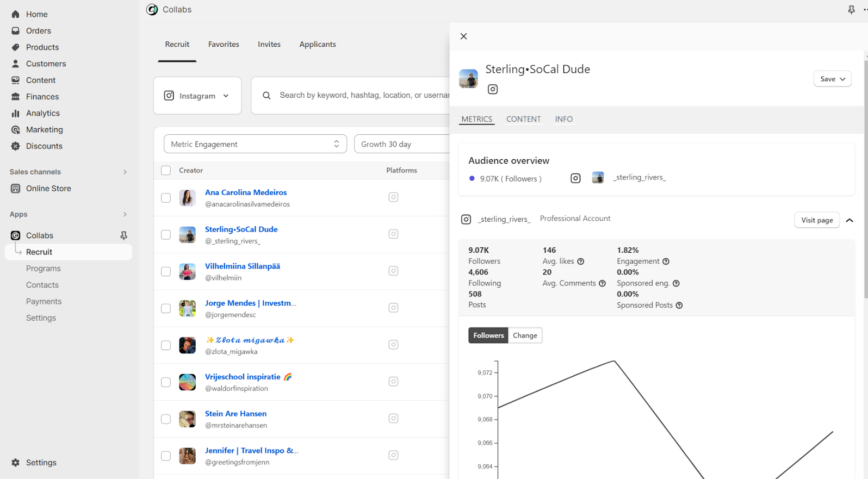The image size is (868, 479).
Task: Click the Sponsored Posts help icon
Action: (x=679, y=306)
